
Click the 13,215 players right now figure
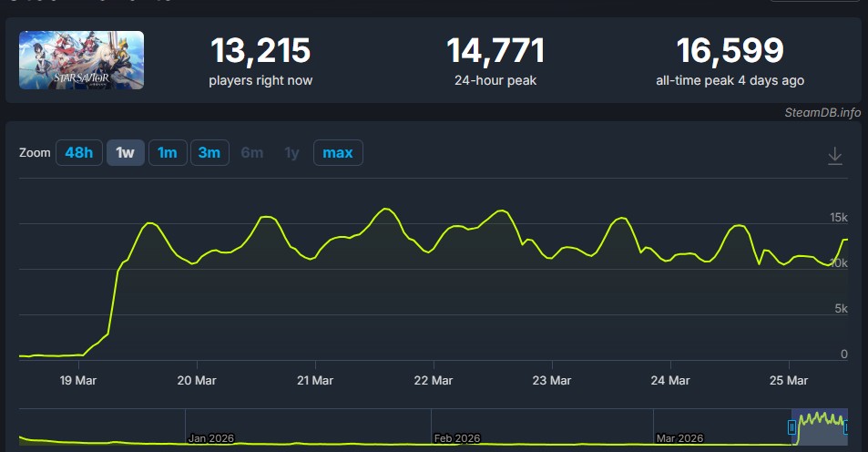point(260,51)
